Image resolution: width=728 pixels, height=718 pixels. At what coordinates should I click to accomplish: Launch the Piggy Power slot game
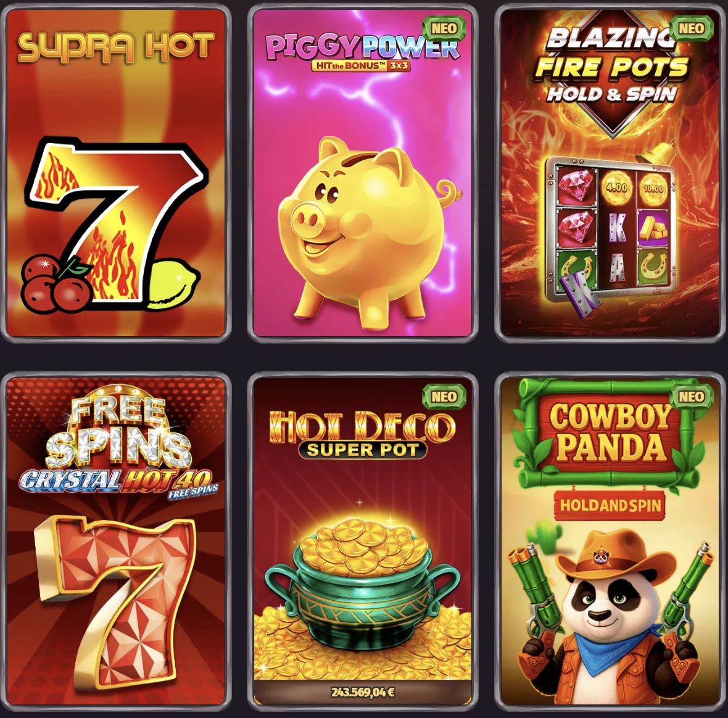[x=363, y=173]
